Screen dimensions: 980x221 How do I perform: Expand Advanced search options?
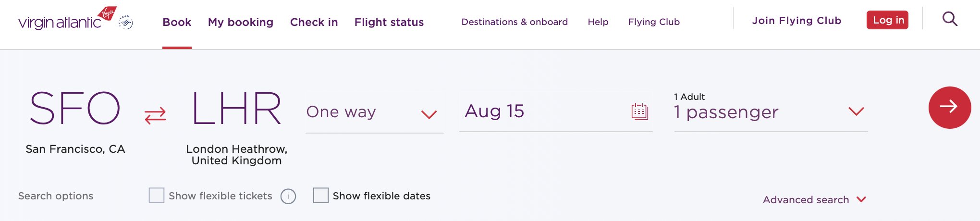814,199
